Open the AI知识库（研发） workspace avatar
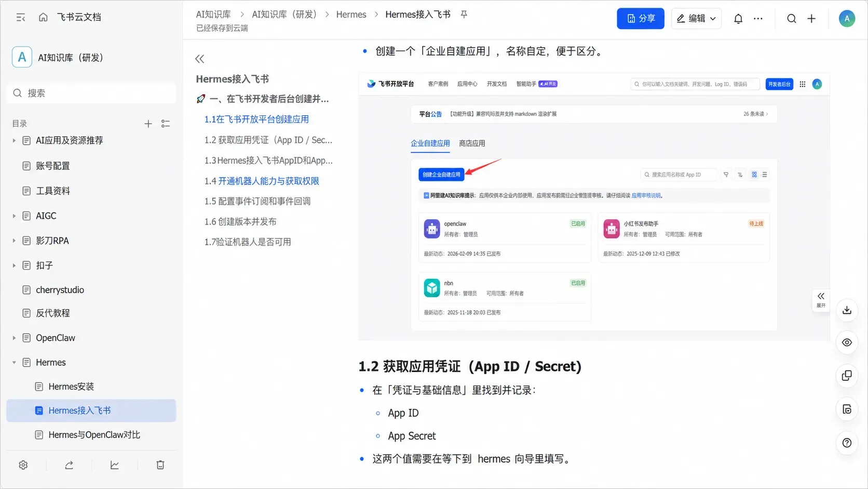This screenshot has height=489, width=868. pyautogui.click(x=22, y=57)
